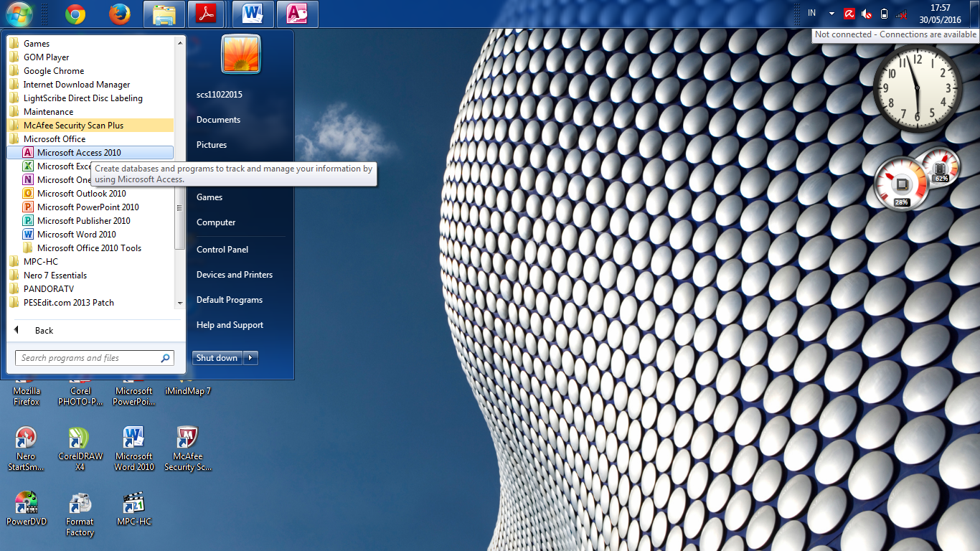Click the volume tray icon

click(x=867, y=14)
